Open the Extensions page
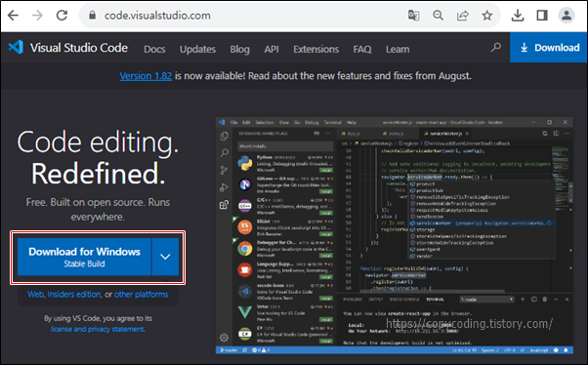Screen dimensions: 588x365 tap(316, 49)
